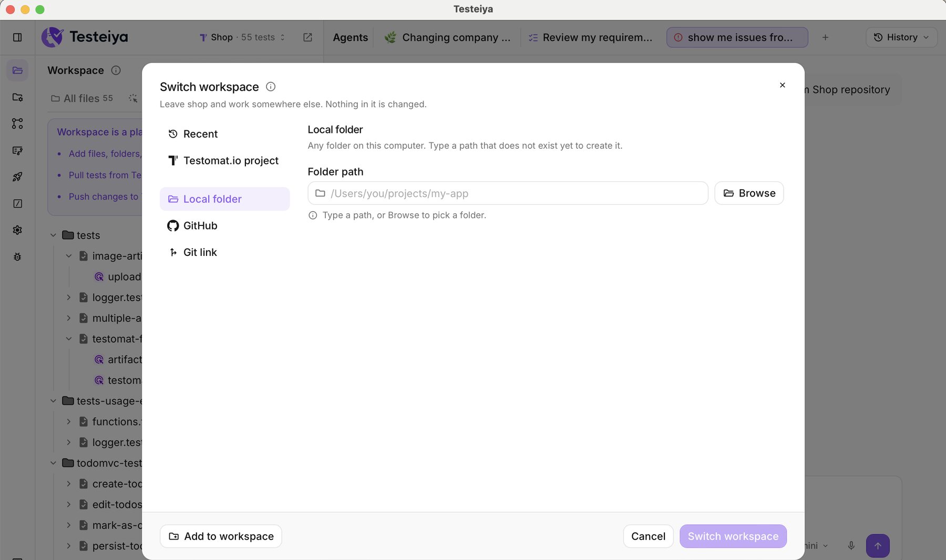Click the microphone voice input icon
Image resolution: width=946 pixels, height=560 pixels.
click(851, 546)
